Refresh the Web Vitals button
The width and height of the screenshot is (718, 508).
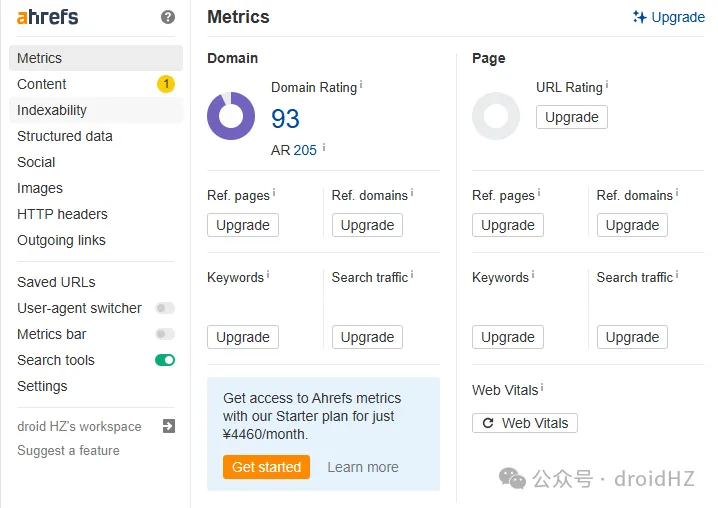(x=524, y=423)
